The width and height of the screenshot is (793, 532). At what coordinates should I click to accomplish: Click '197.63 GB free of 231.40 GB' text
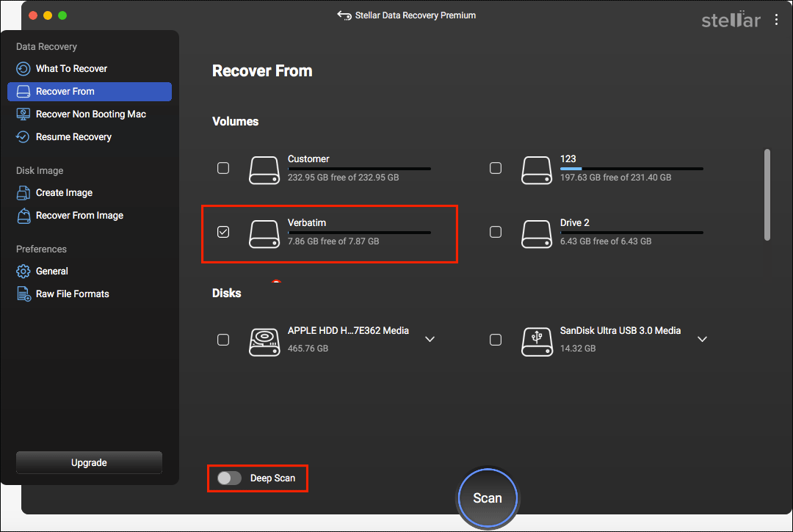point(615,178)
